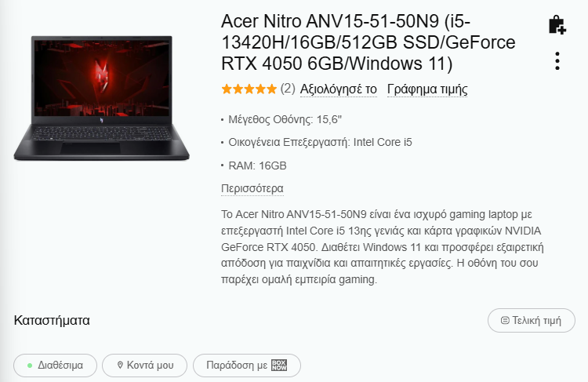
Task: Click the Καταστήματα stores section heading
Action: [52, 321]
